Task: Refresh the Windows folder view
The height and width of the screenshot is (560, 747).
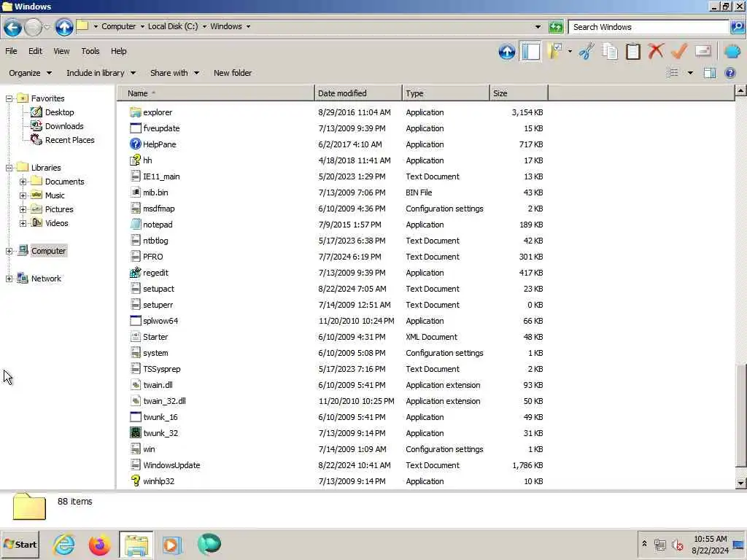Action: click(x=555, y=27)
